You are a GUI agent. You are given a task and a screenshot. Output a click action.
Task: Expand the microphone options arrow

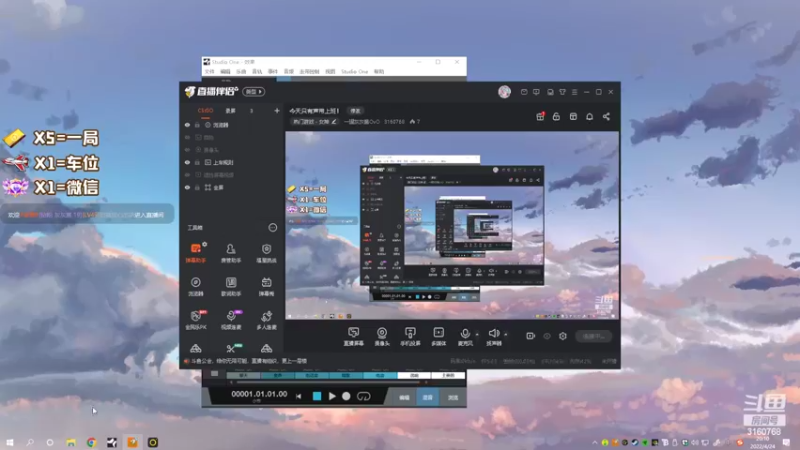[x=477, y=334]
